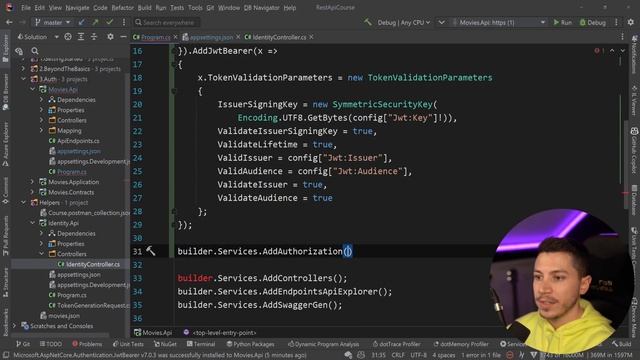Expand the 2.BeyondTheBasics folder
This screenshot has width=640, height=360.
(23, 69)
